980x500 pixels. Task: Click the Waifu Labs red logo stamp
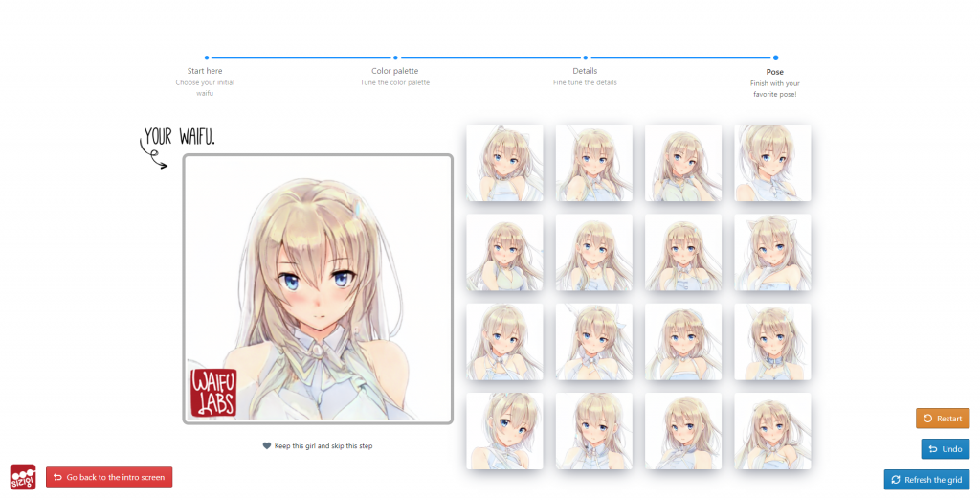pyautogui.click(x=213, y=393)
